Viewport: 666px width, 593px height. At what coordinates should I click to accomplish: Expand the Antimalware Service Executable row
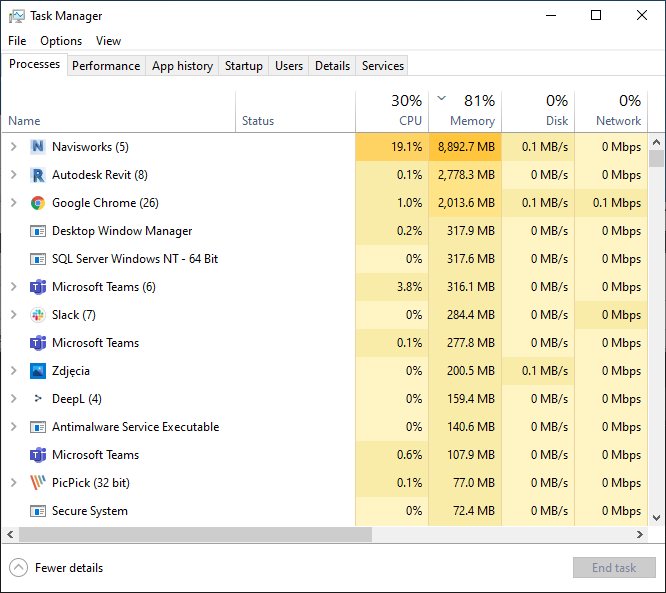click(x=14, y=426)
